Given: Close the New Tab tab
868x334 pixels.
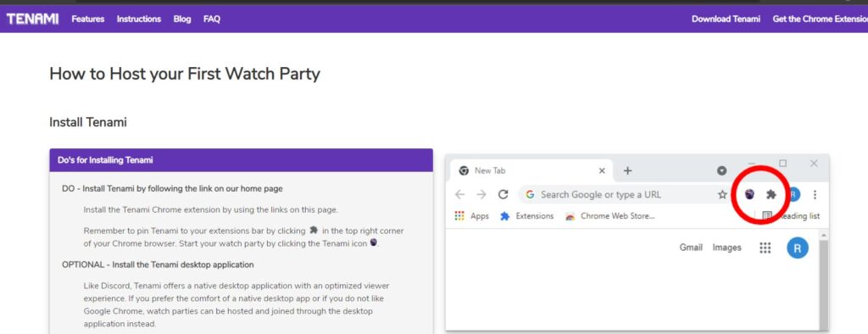Looking at the screenshot, I should [x=602, y=170].
